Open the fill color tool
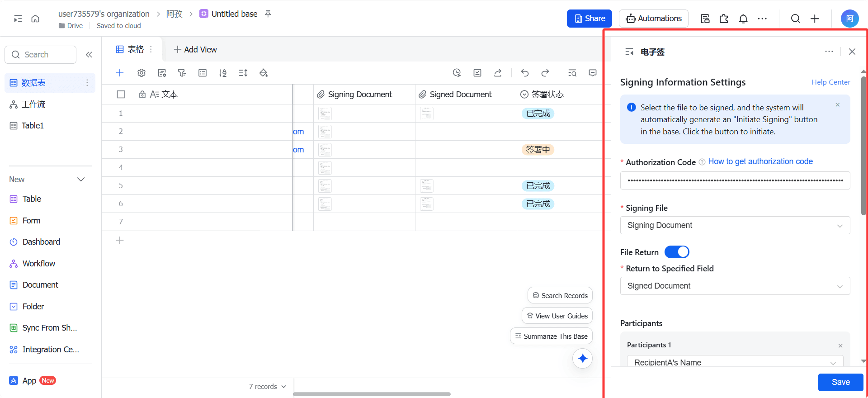Image resolution: width=868 pixels, height=398 pixels. [264, 73]
